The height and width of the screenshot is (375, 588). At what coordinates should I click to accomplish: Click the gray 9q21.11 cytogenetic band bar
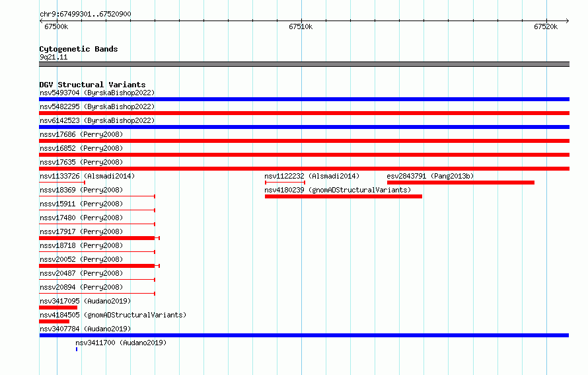coord(304,64)
